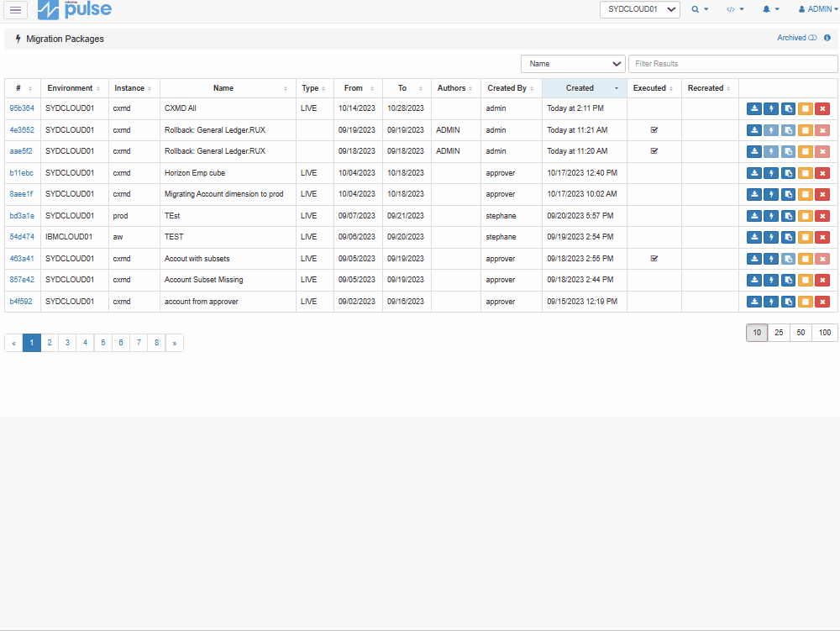Delete the IBMCLOUD01 TEST package

pyautogui.click(x=822, y=237)
